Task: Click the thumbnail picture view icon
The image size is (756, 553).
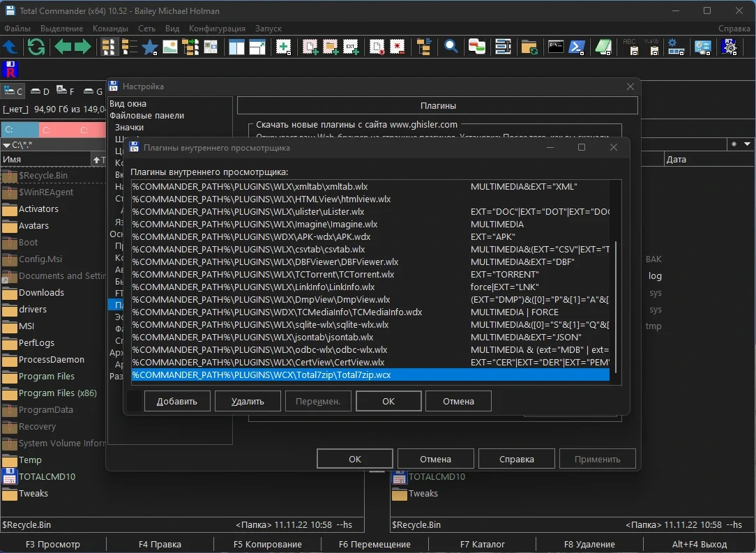Action: click(x=169, y=47)
